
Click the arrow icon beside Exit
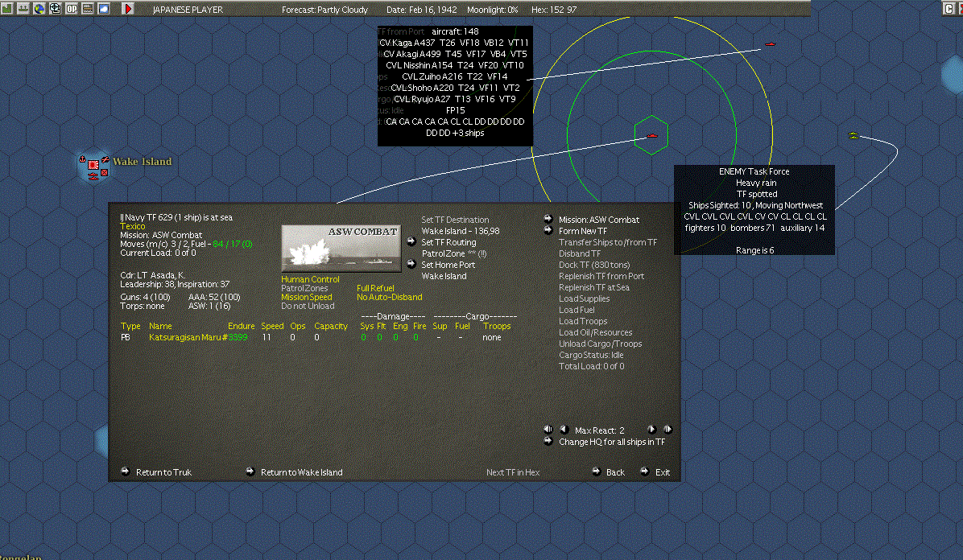pyautogui.click(x=644, y=471)
